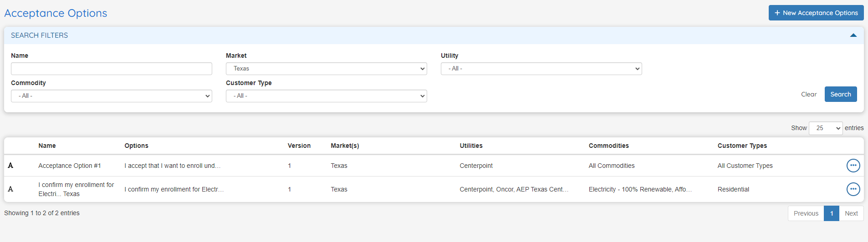
Task: Go to Next page
Action: 851,213
